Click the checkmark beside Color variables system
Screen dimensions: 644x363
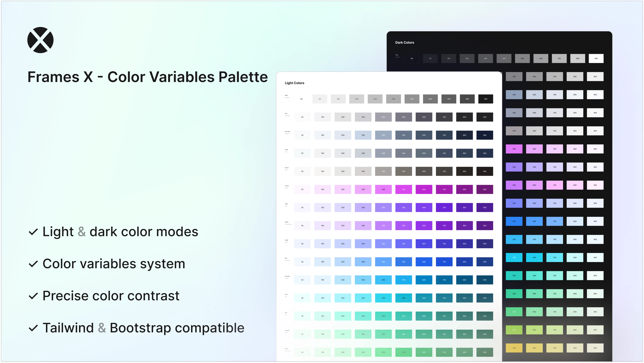(x=33, y=264)
